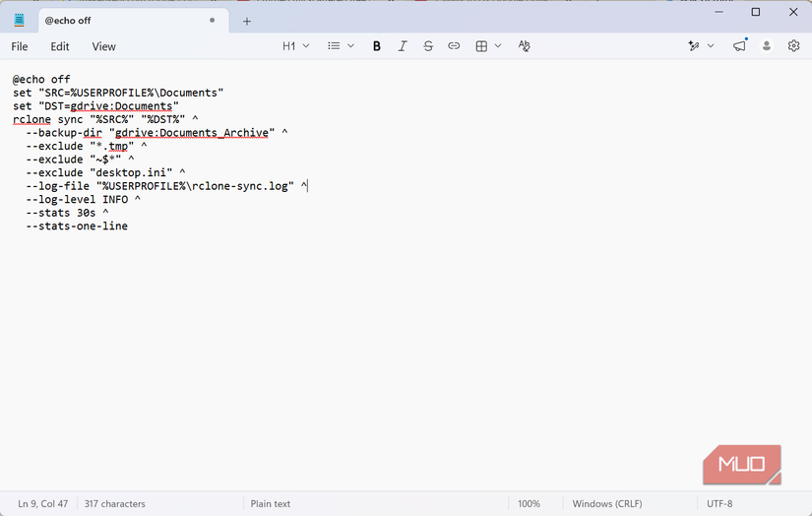Click the '--exclude "*.tmp"' line
This screenshot has height=516, width=812.
(x=87, y=146)
